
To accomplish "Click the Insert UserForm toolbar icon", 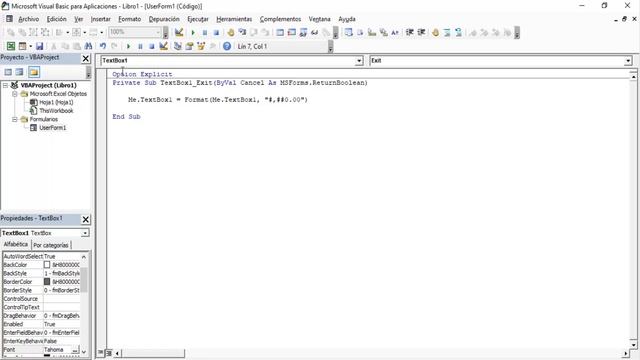I will (x=22, y=46).
